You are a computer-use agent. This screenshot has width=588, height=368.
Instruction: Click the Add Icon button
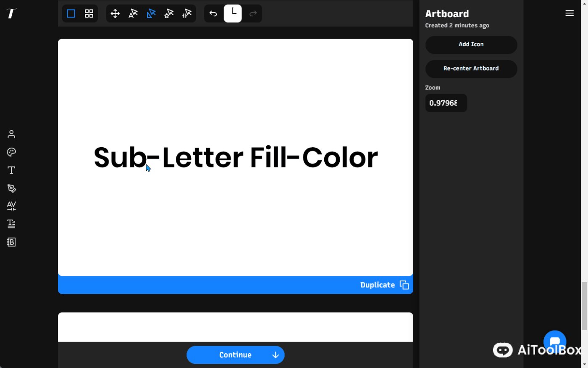coord(471,45)
